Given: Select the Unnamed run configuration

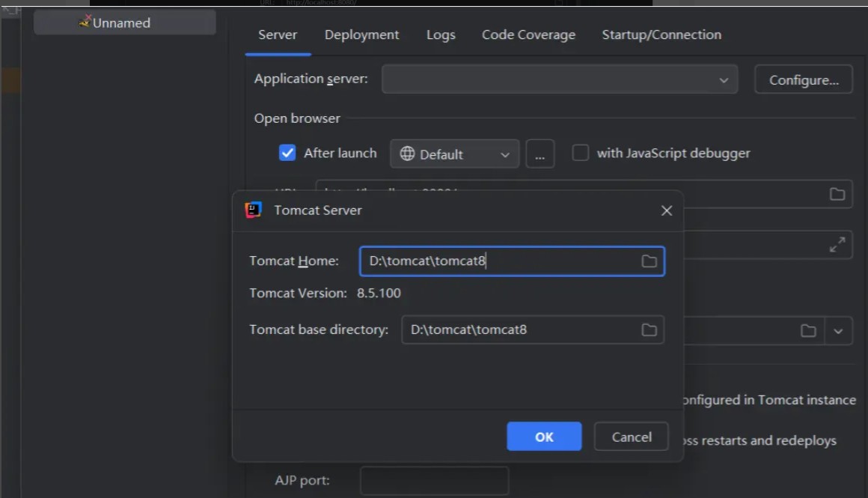Looking at the screenshot, I should click(124, 22).
